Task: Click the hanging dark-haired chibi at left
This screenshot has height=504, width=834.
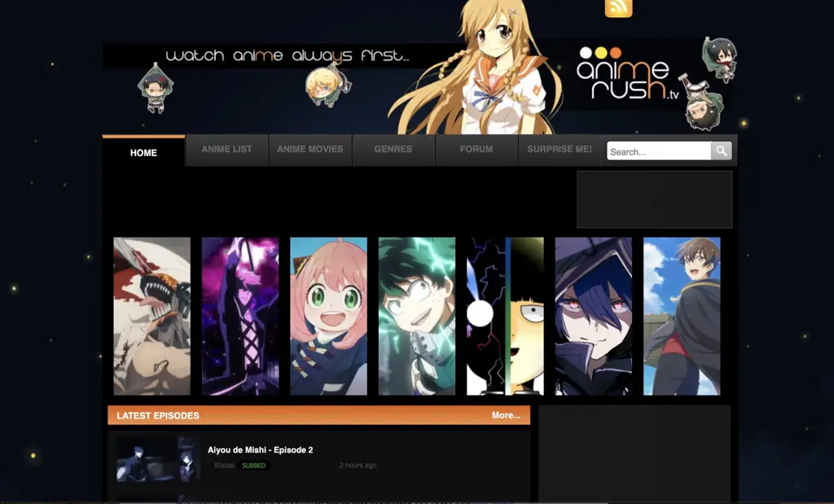Action: coord(156,89)
